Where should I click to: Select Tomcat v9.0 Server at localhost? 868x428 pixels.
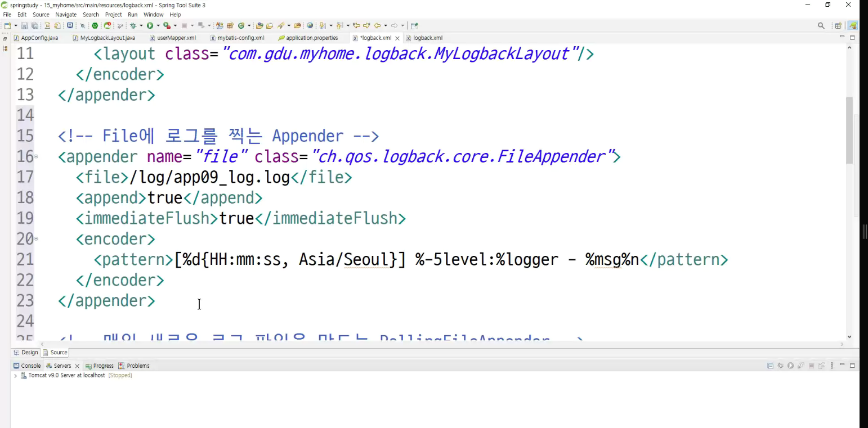66,375
